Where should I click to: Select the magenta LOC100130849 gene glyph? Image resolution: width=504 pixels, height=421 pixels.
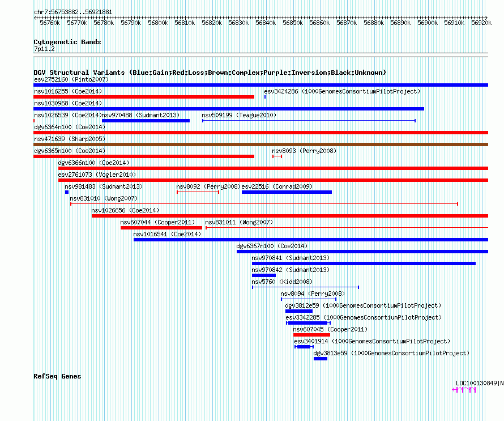pos(464,390)
